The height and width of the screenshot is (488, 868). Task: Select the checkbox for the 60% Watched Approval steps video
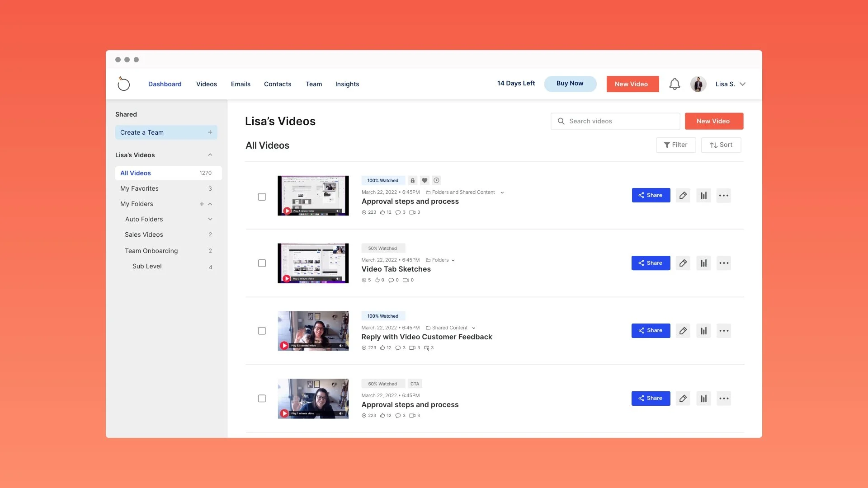262,399
